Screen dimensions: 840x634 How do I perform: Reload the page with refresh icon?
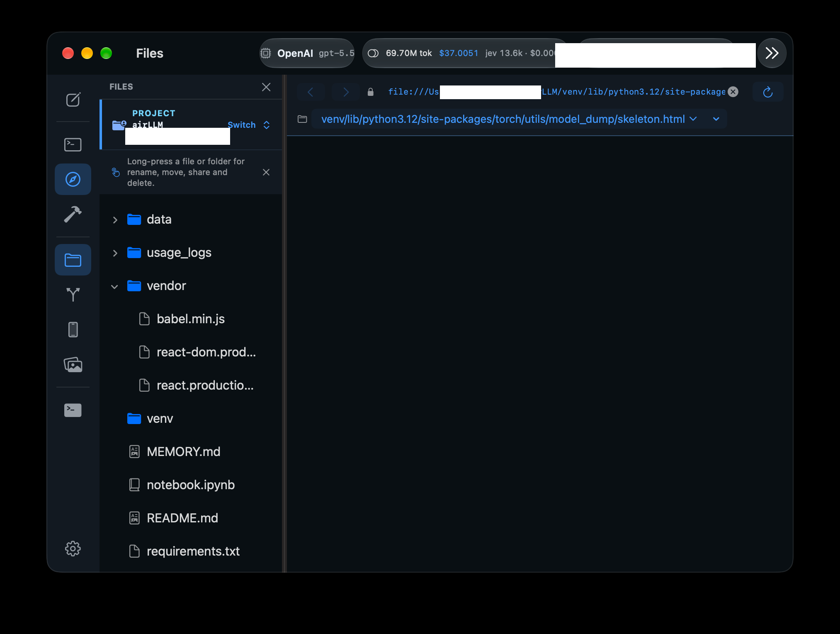pos(768,92)
